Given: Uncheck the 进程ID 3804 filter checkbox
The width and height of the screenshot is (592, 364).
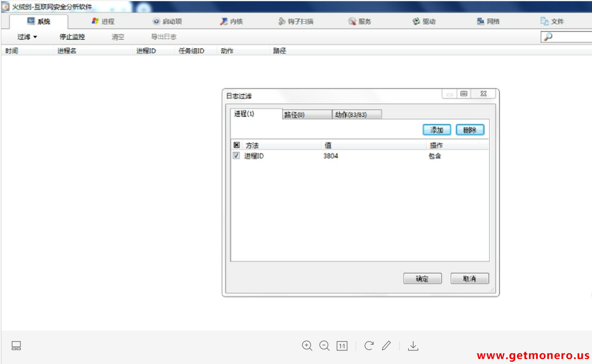Looking at the screenshot, I should [x=236, y=155].
